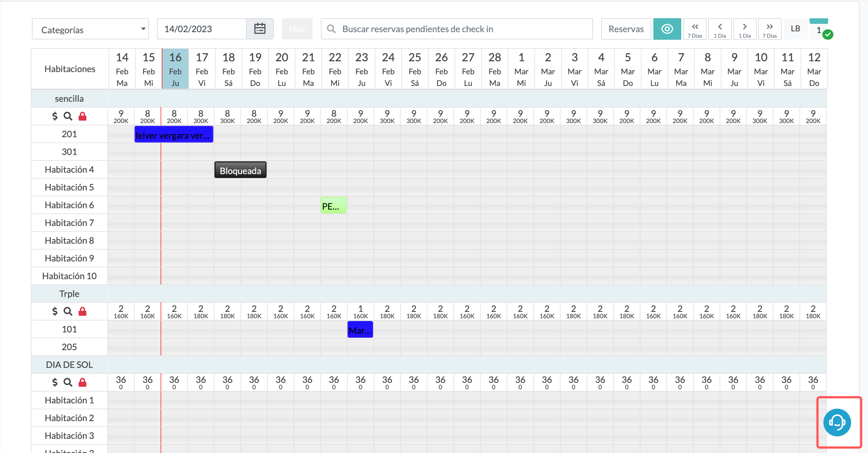Click the dollar price icon in Trple row
This screenshot has width=868, height=453.
pos(55,311)
